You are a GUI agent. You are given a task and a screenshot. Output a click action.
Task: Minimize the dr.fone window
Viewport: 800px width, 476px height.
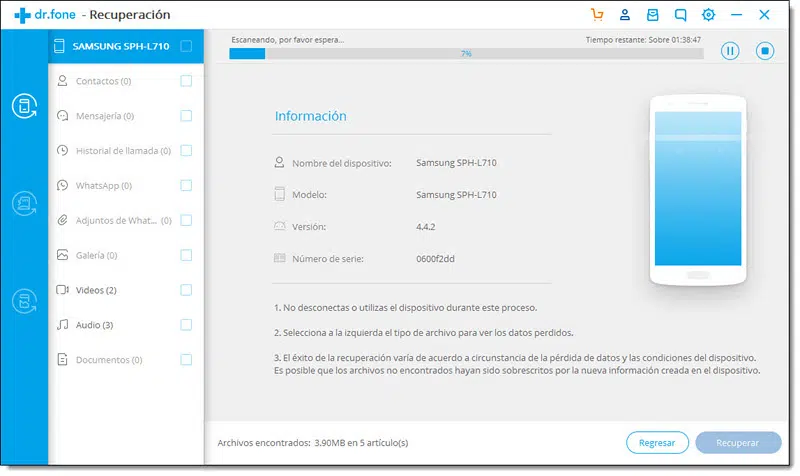[x=736, y=15]
